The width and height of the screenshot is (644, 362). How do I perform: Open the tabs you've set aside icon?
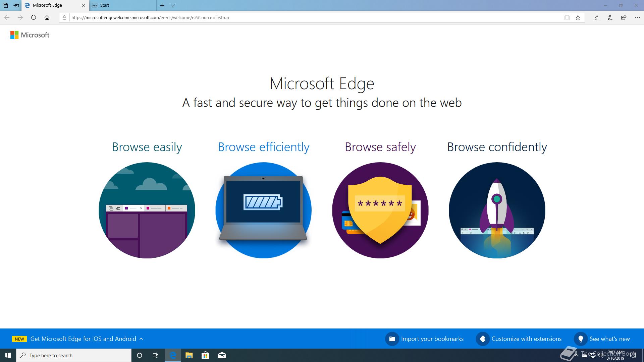5,5
